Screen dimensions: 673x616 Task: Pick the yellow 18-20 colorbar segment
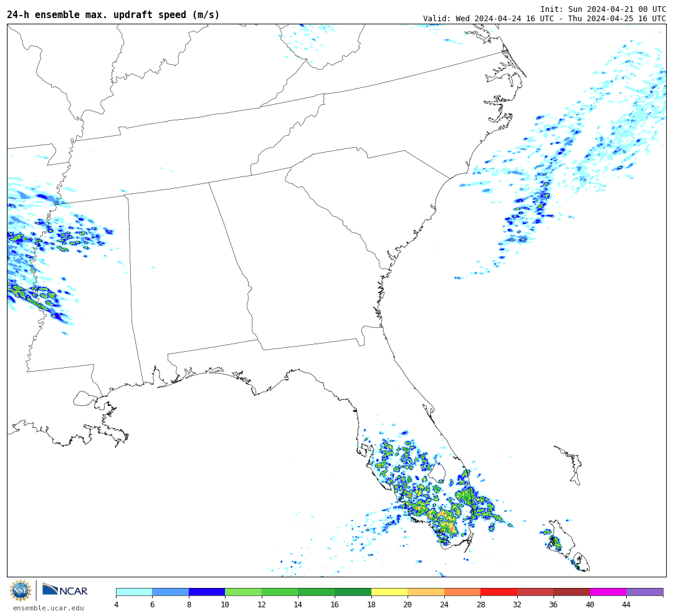coord(389,592)
